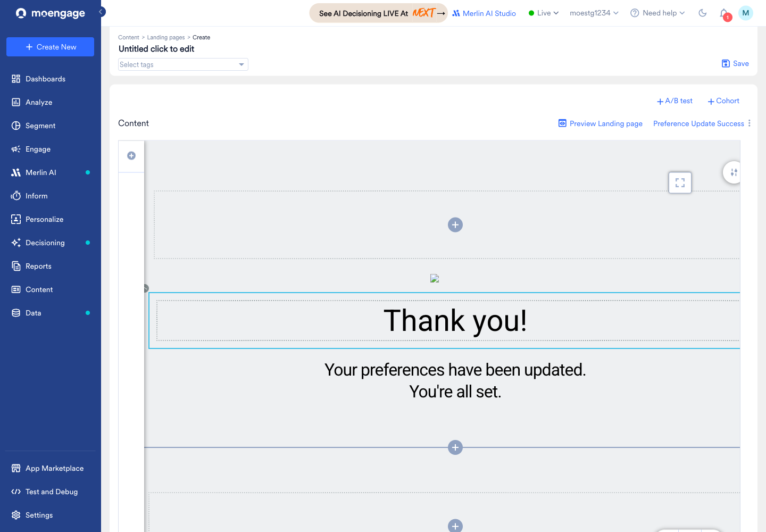Select the Thank you! heading text

[x=455, y=321]
